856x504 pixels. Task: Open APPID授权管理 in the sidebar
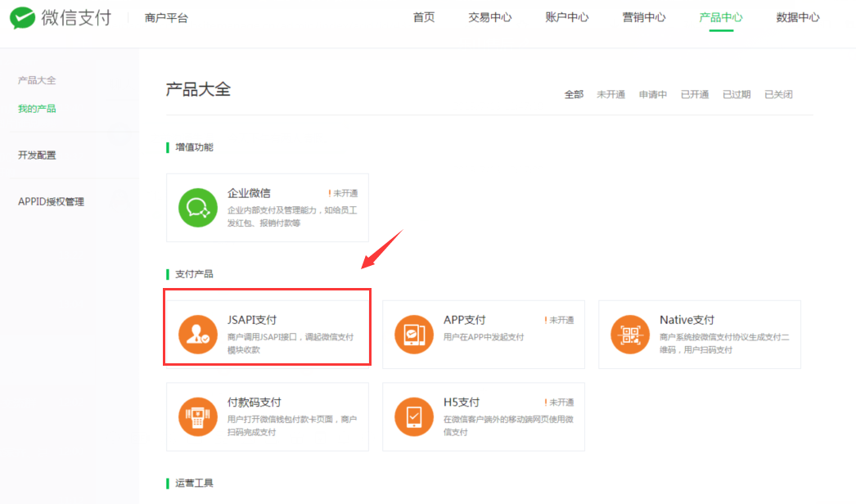tap(51, 202)
